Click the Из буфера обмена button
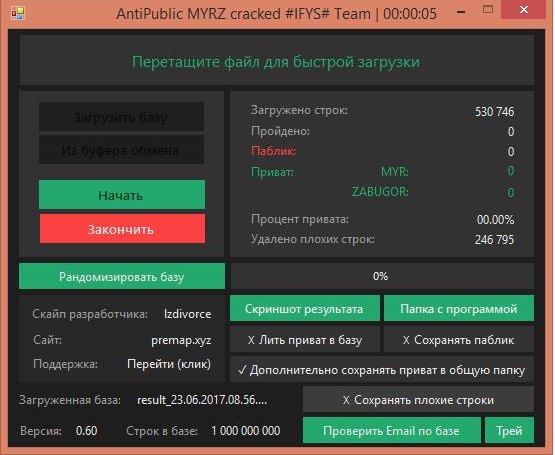This screenshot has width=555, height=455. click(121, 150)
